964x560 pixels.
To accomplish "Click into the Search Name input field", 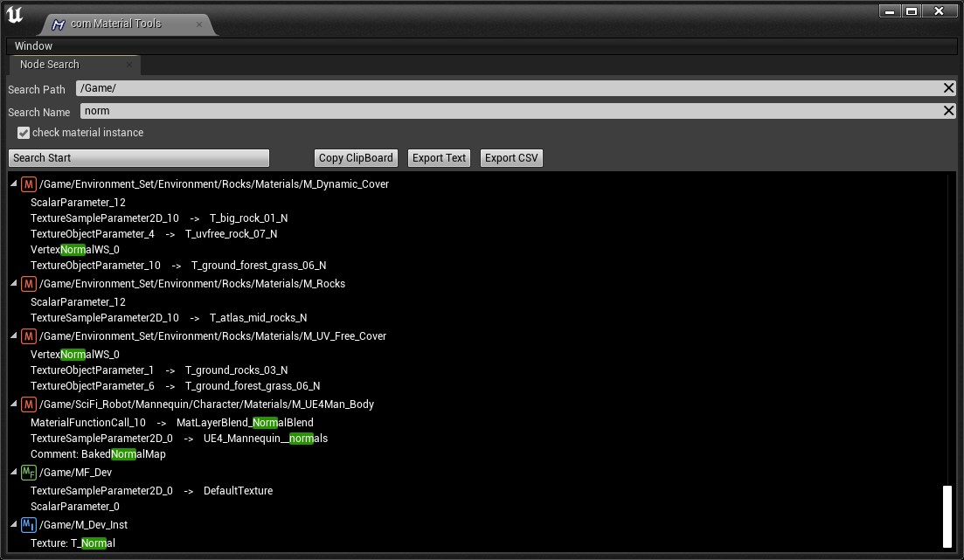I will 507,111.
